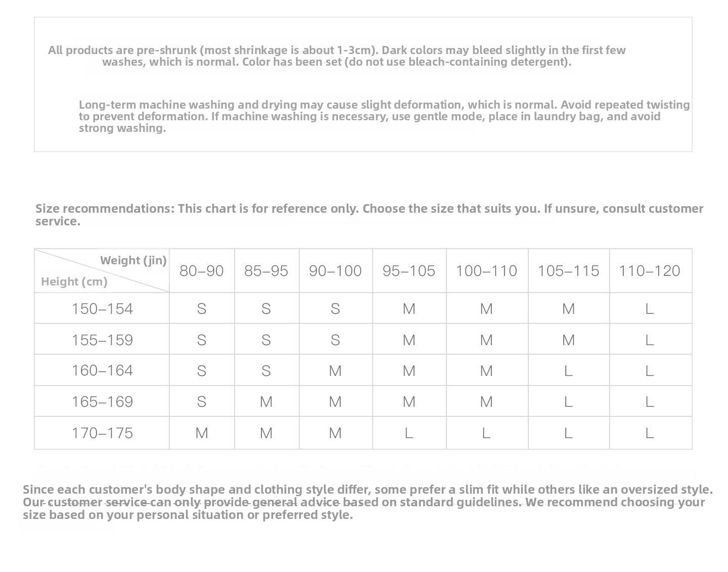Viewport: 728px width, 572px height.
Task: Click the 160–164 height row label
Action: pyautogui.click(x=102, y=370)
